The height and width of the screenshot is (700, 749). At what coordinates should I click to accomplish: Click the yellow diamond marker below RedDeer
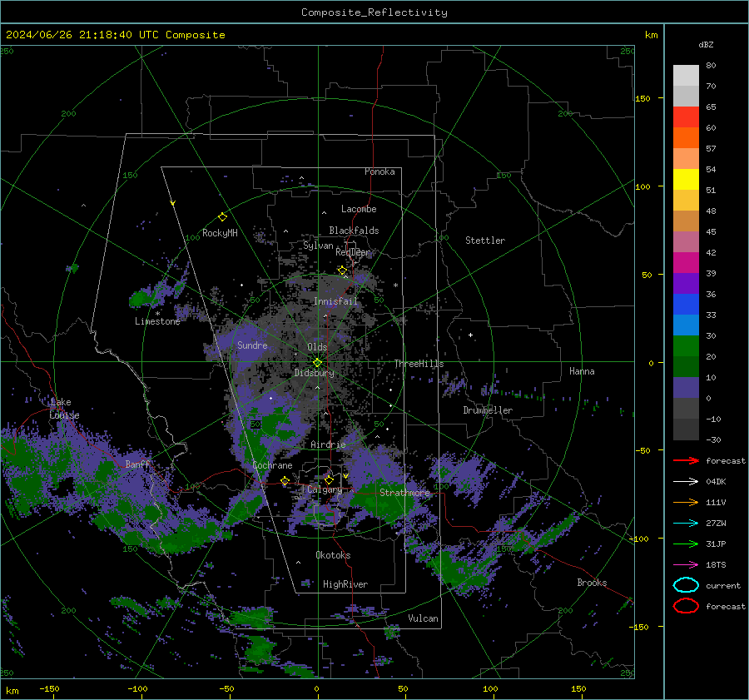click(342, 271)
